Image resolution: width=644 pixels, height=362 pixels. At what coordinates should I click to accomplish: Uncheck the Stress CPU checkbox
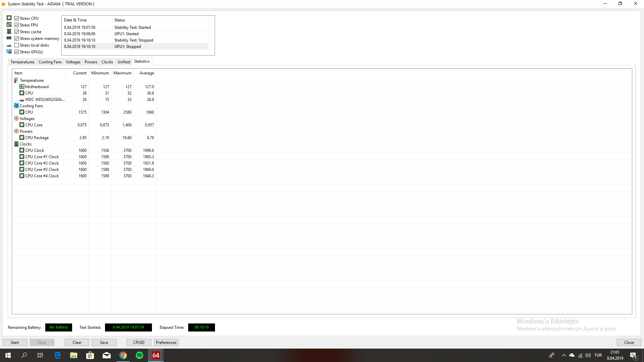coord(17,18)
